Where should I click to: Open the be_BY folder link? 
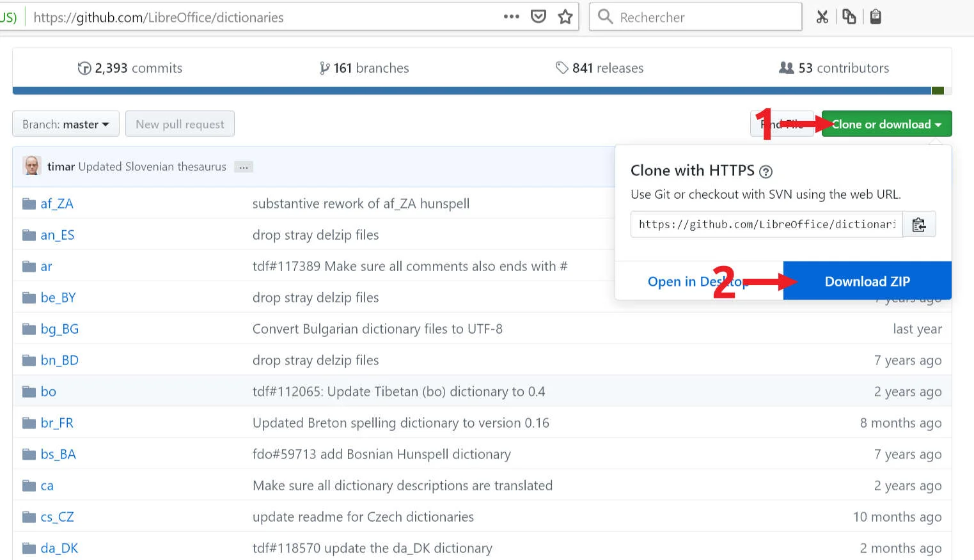[x=58, y=298]
